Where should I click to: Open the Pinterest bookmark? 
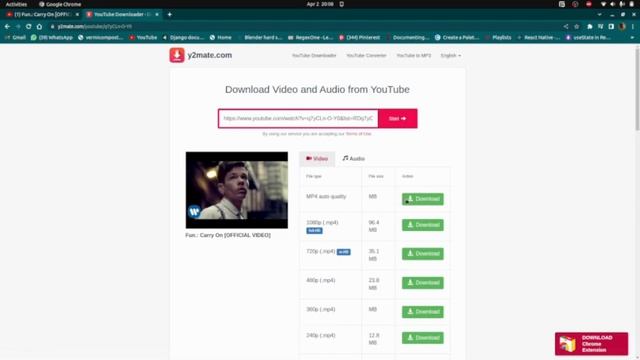click(360, 38)
